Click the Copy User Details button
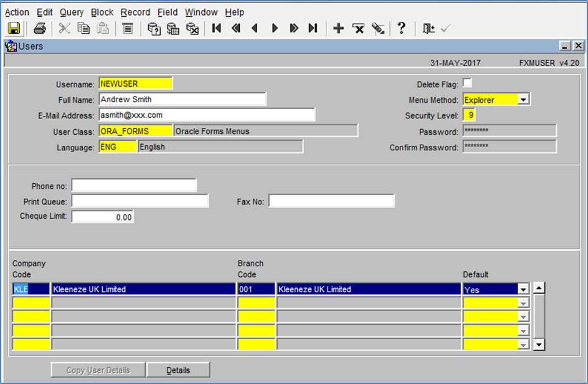 coord(98,370)
